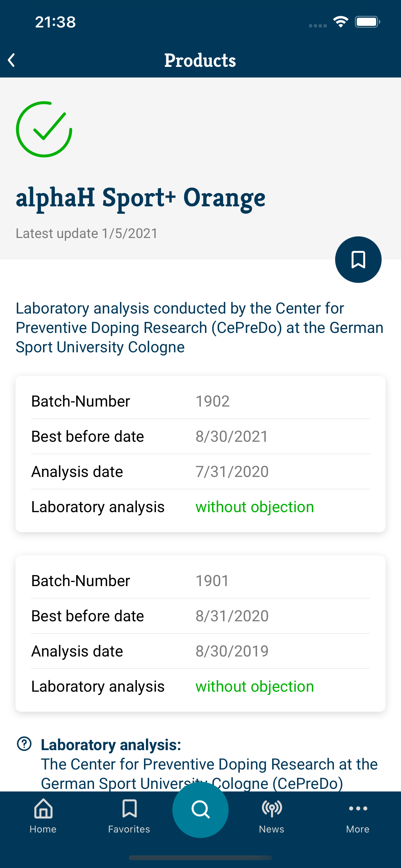This screenshot has height=868, width=401.
Task: Select the News tab label
Action: point(272,829)
